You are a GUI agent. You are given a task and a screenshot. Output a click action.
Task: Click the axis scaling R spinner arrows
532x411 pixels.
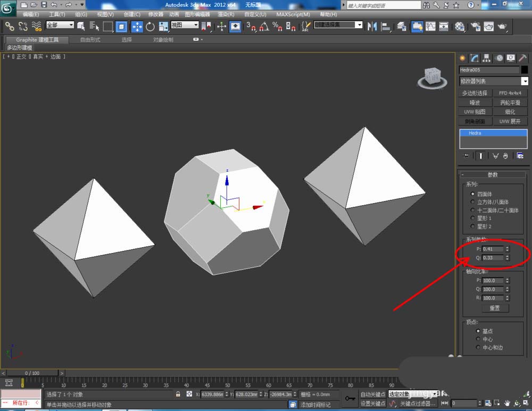[507, 298]
